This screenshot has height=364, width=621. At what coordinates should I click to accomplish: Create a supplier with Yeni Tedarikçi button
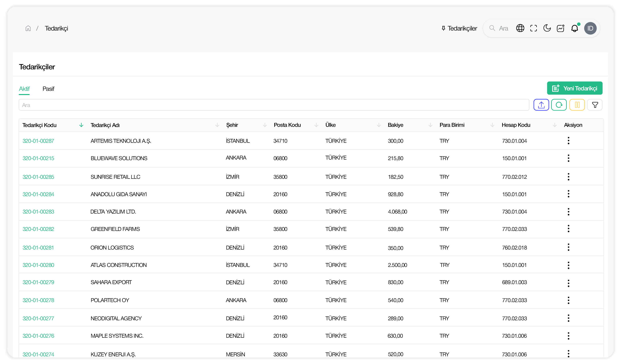tap(574, 88)
